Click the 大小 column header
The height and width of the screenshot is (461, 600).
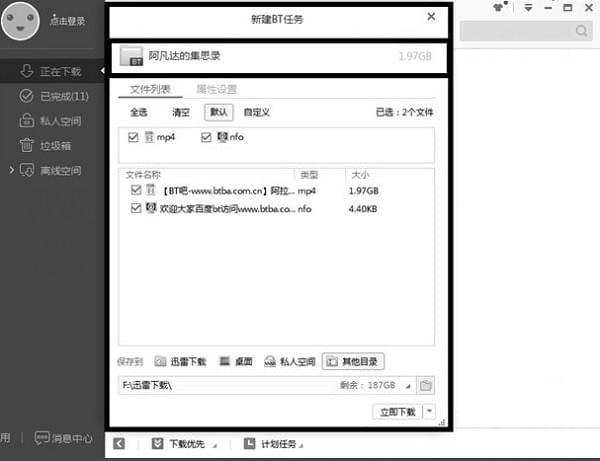360,175
